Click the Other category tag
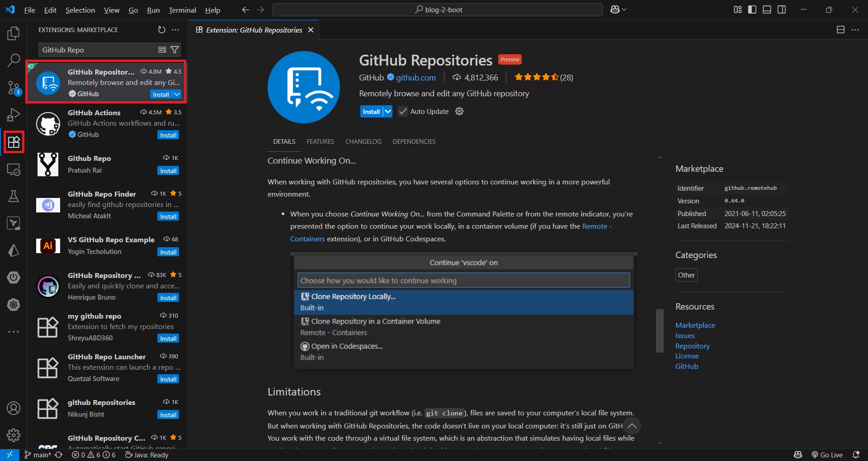The width and height of the screenshot is (868, 461). tap(686, 275)
